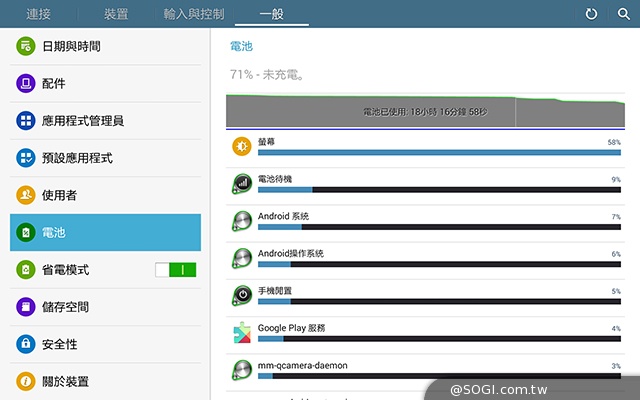Select the 電池 sidebar entry
The height and width of the screenshot is (400, 640).
pyautogui.click(x=105, y=232)
